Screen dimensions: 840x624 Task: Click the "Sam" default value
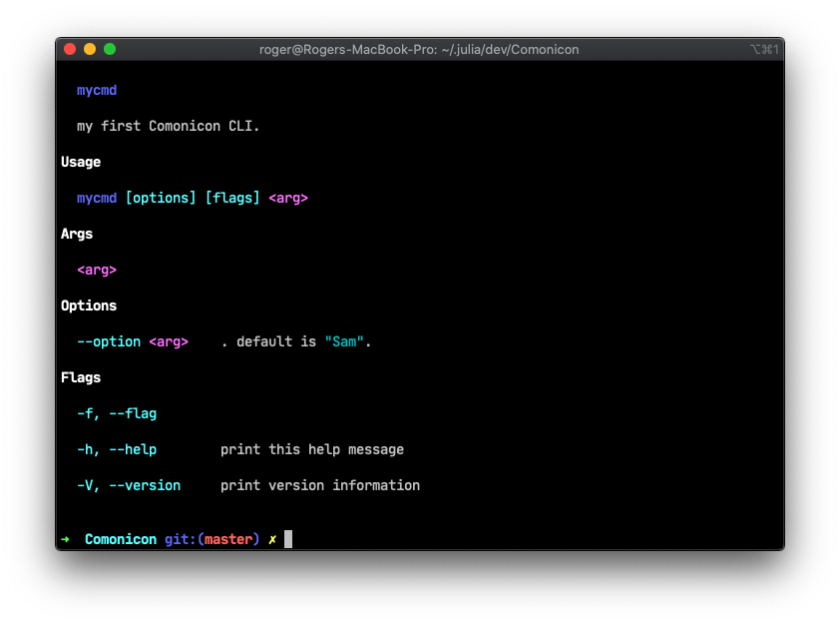pyautogui.click(x=344, y=341)
